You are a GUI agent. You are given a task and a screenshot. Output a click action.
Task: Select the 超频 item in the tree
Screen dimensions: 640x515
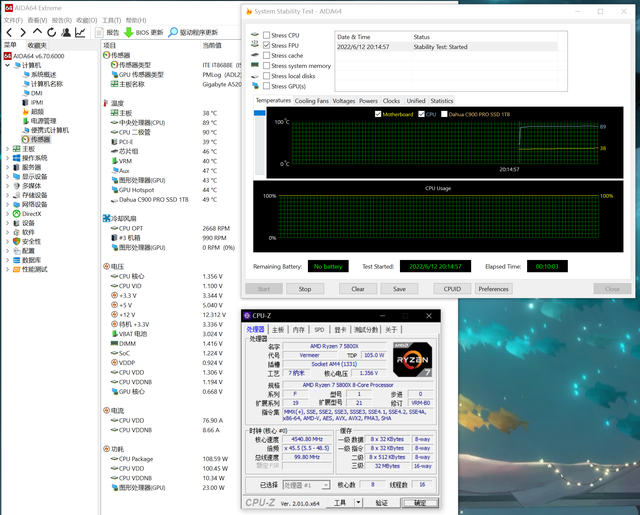(x=37, y=111)
